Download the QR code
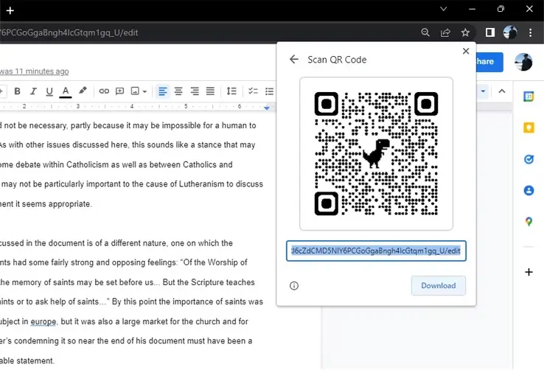This screenshot has height=392, width=544. 439,285
